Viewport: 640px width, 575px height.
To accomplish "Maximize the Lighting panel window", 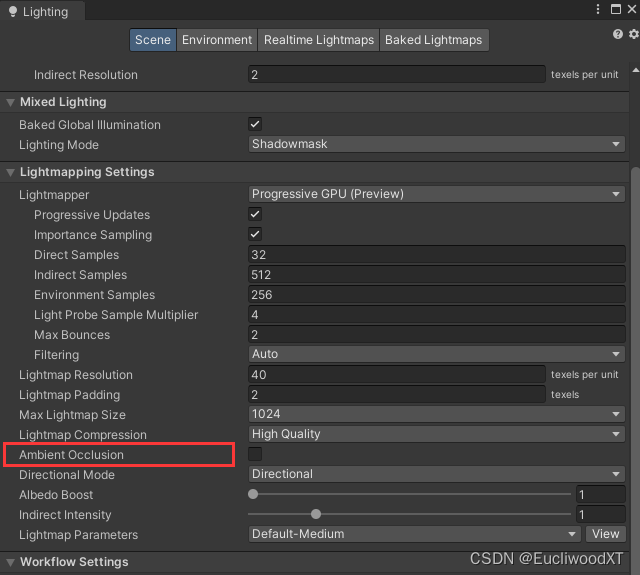I will click(616, 9).
